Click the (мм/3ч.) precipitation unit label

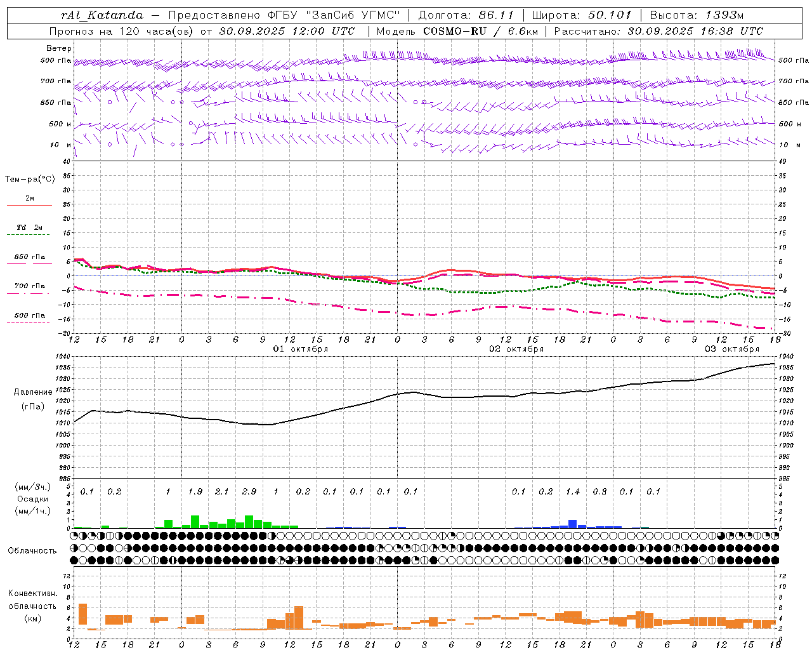coord(32,487)
